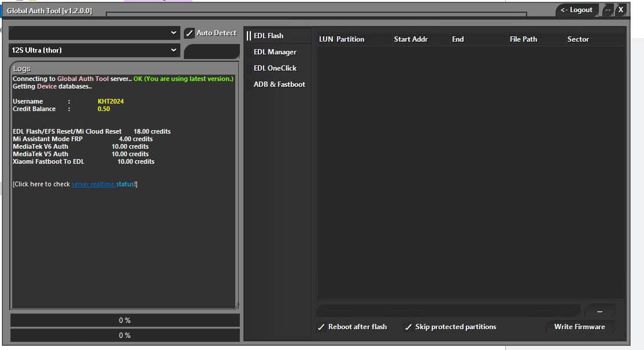Image resolution: width=644 pixels, height=350 pixels.
Task: Click the Start Addr column header
Action: click(410, 39)
